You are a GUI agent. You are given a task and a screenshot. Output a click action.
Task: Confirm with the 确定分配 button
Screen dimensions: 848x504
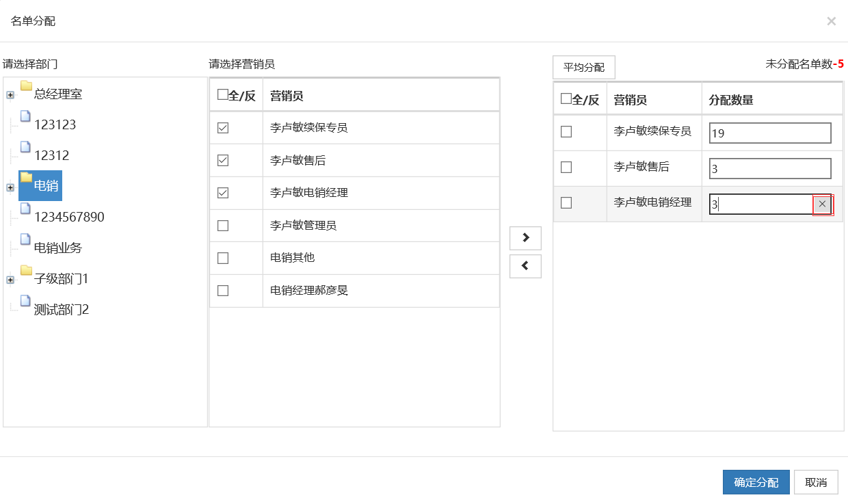pyautogui.click(x=756, y=482)
